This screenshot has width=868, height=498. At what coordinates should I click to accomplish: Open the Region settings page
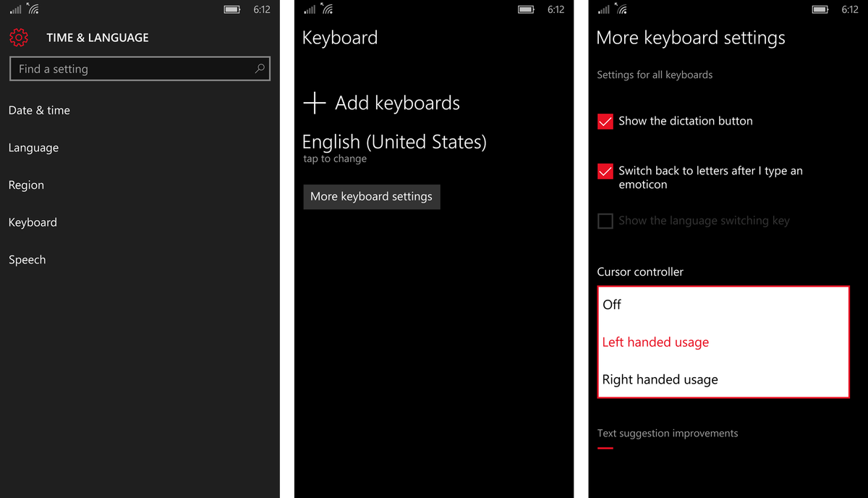point(26,185)
